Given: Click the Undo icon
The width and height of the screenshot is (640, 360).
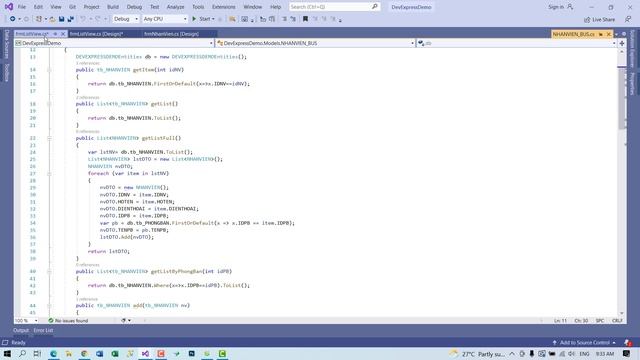Looking at the screenshot, I should click(83, 19).
